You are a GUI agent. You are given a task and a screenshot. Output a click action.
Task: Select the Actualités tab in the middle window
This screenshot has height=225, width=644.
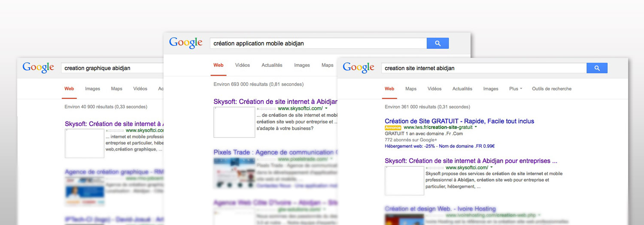click(272, 65)
